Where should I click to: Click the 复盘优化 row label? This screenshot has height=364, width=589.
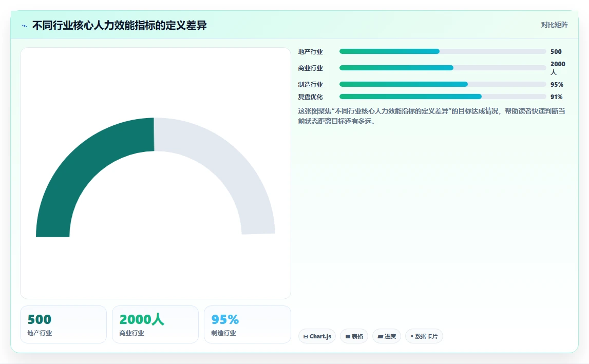tap(310, 97)
